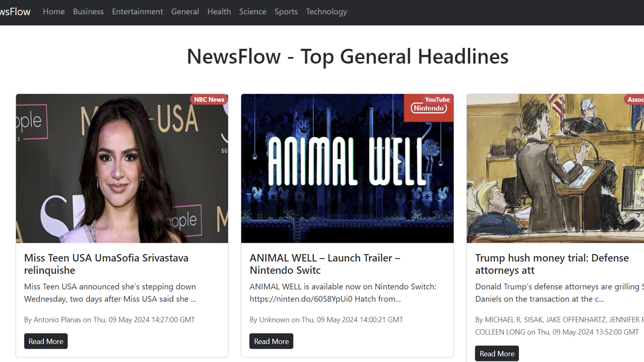The width and height of the screenshot is (644, 362).
Task: Select the General category
Action: tap(185, 11)
